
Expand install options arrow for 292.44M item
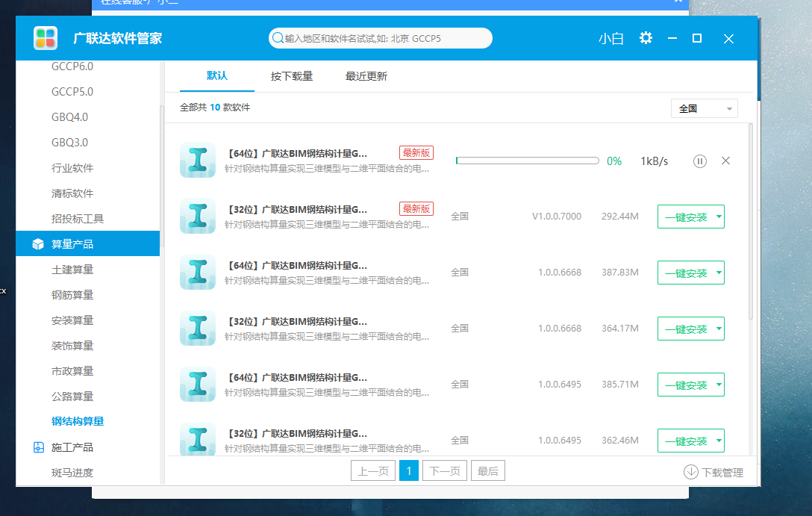(719, 217)
